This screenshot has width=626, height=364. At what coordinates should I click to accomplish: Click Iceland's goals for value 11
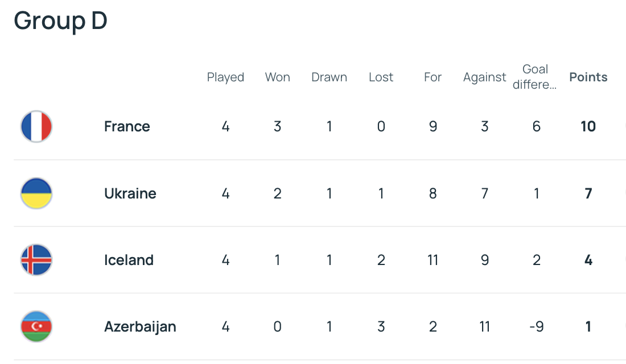coord(433,260)
